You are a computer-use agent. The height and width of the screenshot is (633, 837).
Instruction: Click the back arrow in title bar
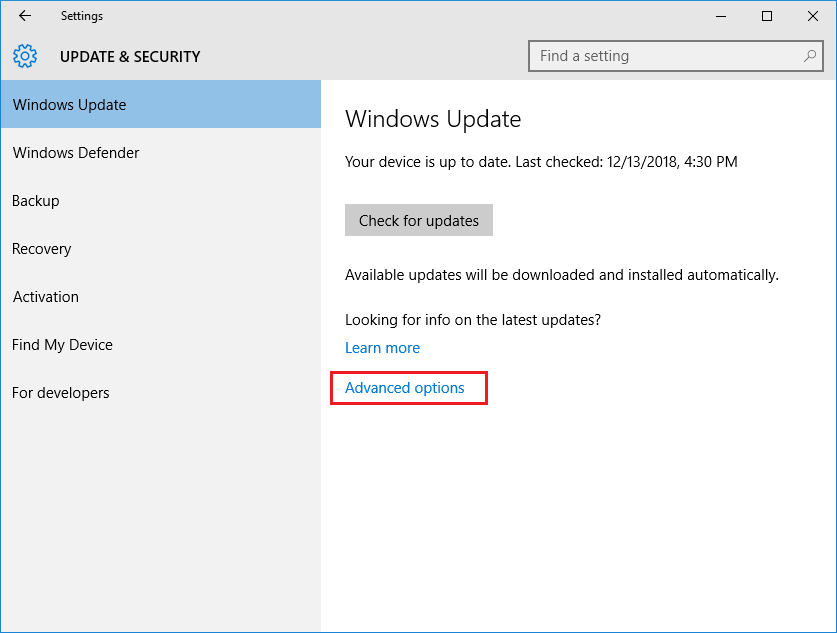pyautogui.click(x=25, y=16)
